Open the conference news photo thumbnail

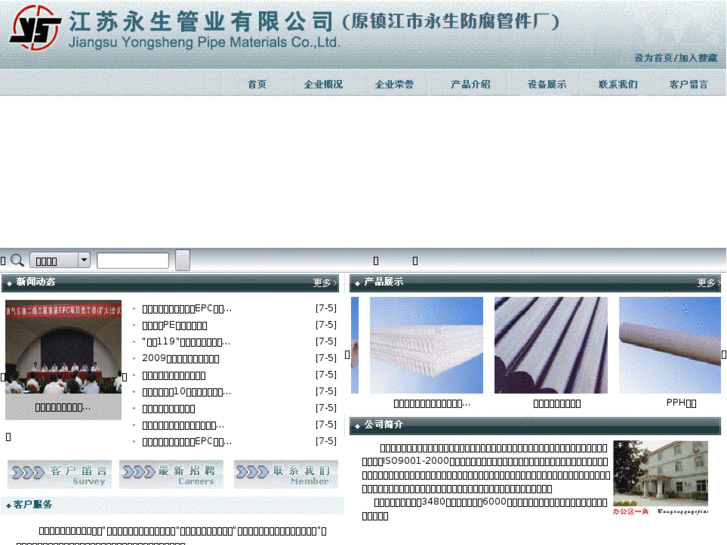[64, 347]
